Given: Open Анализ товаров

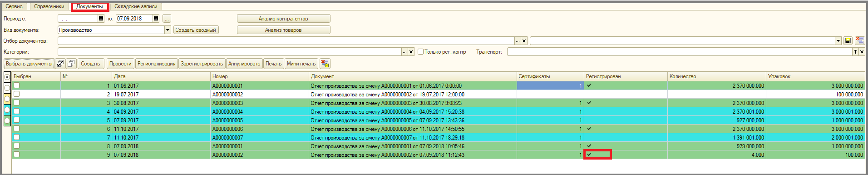Looking at the screenshot, I should click(x=283, y=30).
